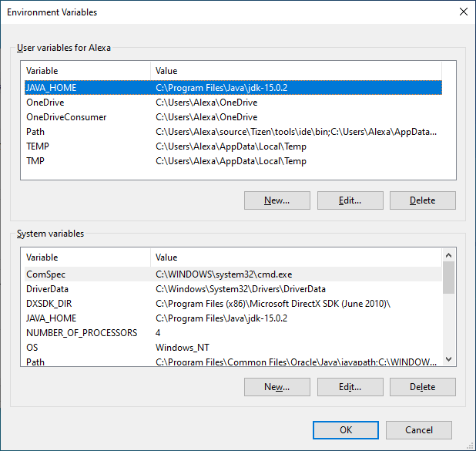This screenshot has width=476, height=451.
Task: Cancel the Environment Variables dialog
Action: 418,430
